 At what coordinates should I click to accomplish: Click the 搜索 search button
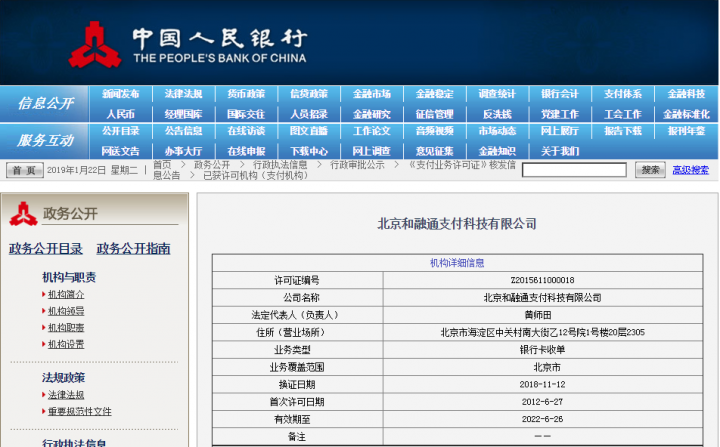tap(650, 170)
